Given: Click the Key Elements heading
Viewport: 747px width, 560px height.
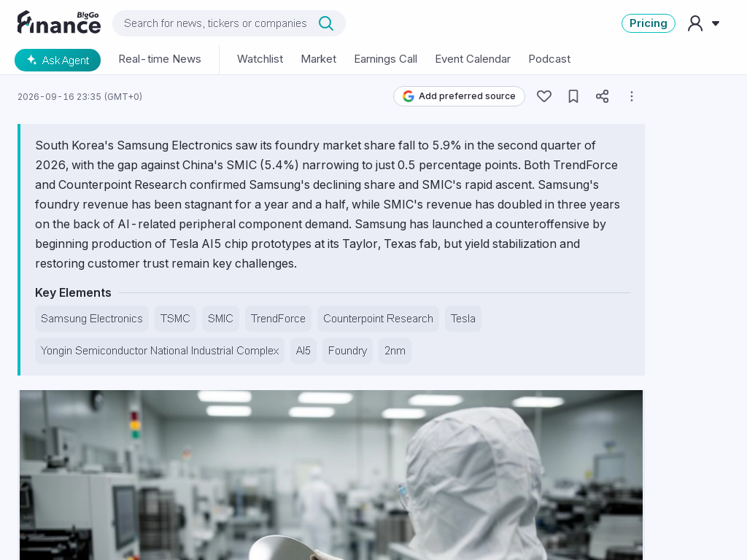Looking at the screenshot, I should (x=73, y=292).
